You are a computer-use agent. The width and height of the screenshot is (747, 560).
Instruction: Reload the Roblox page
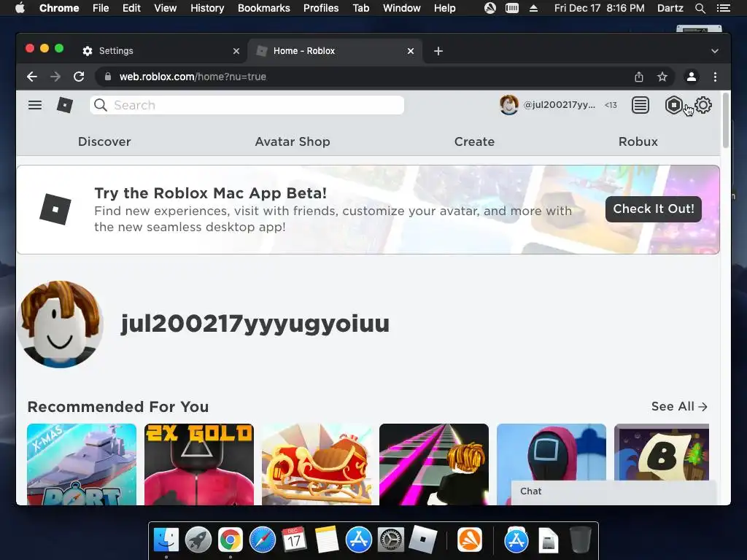(79, 77)
